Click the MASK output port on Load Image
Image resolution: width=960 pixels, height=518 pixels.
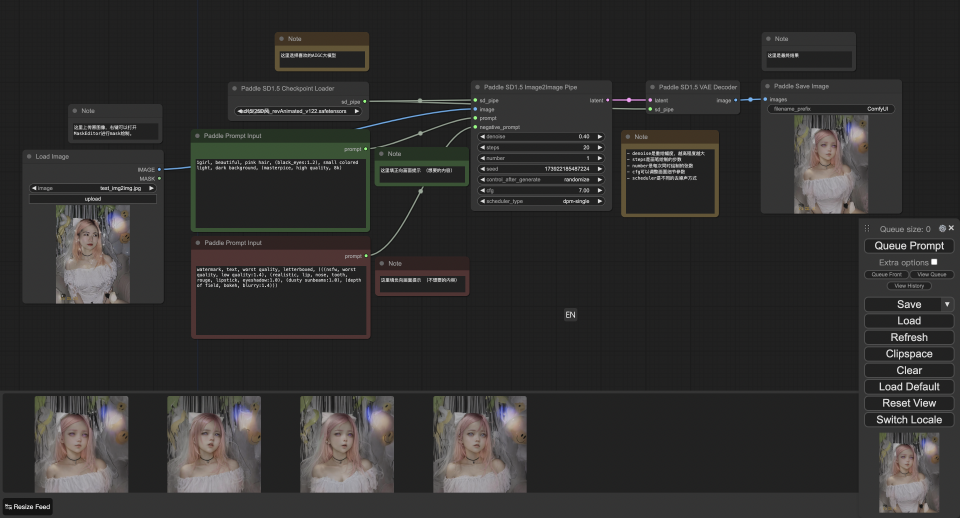(159, 179)
